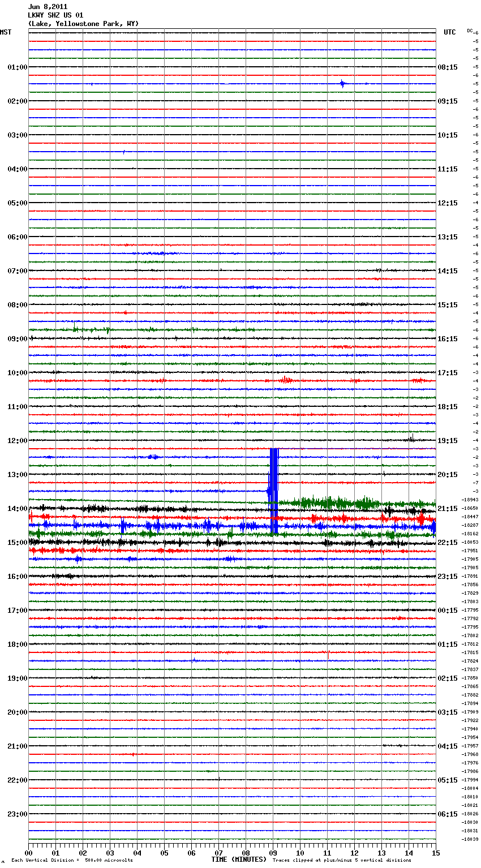Click the 08:15 UTC time label

(448, 67)
